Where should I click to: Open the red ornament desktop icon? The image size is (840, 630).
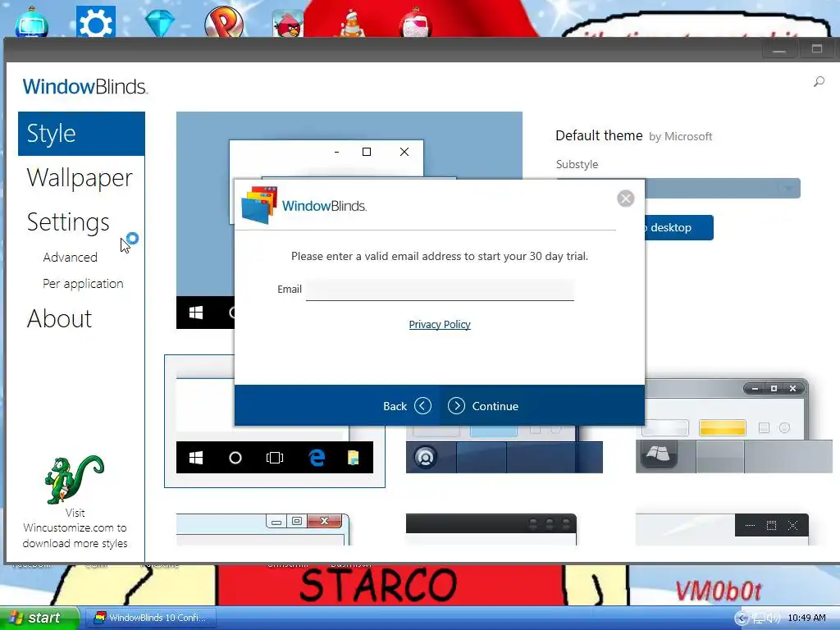pyautogui.click(x=416, y=22)
